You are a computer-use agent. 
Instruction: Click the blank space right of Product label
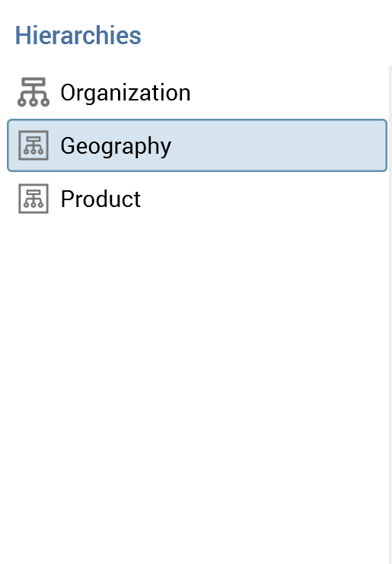coord(264,199)
